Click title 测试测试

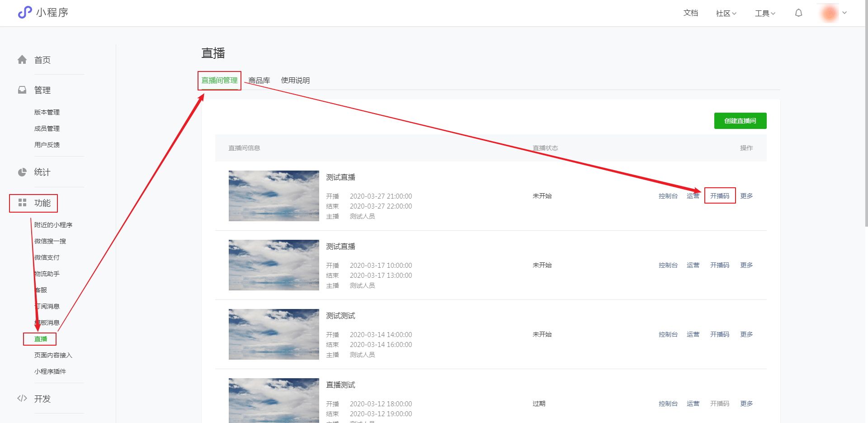click(341, 316)
